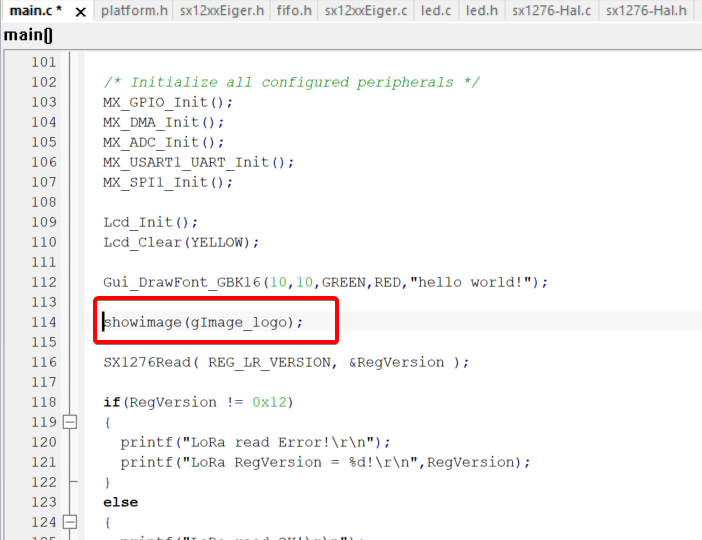Switch to the led.h tab
702x540 pixels.
tap(481, 11)
